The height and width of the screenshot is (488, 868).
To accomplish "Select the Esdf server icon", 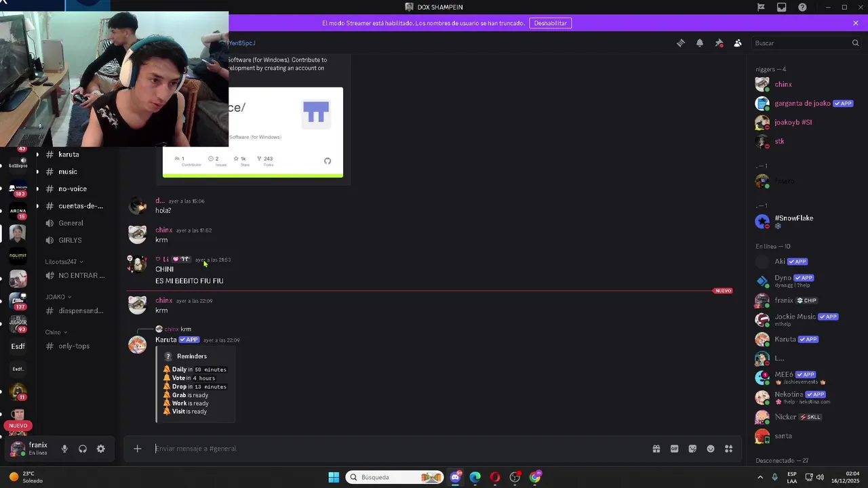I will click(18, 346).
